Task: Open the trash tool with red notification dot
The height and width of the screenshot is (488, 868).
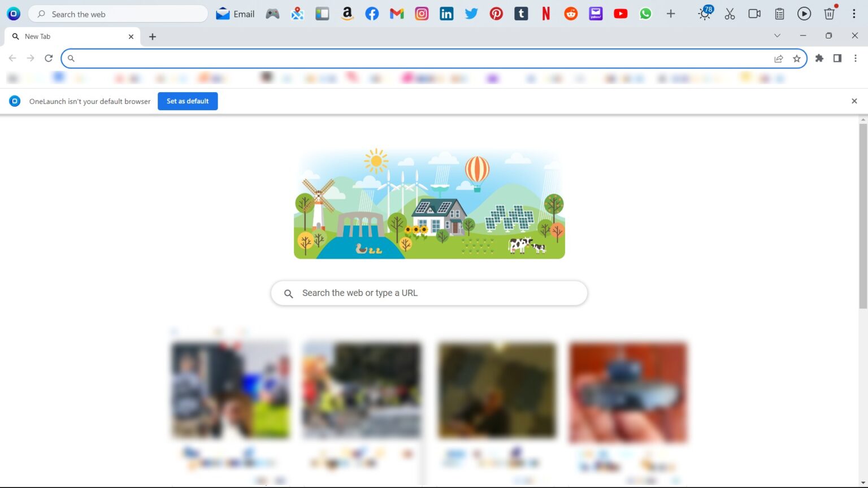Action: tap(829, 14)
